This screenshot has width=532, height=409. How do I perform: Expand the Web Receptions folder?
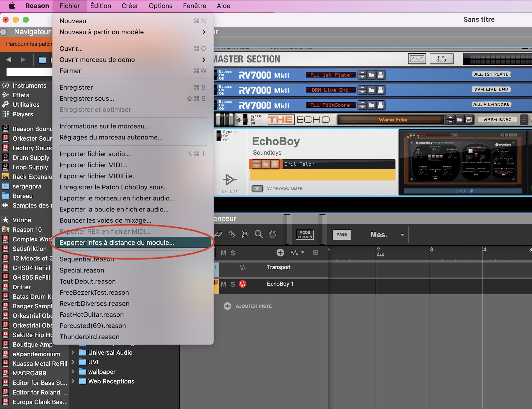click(73, 381)
